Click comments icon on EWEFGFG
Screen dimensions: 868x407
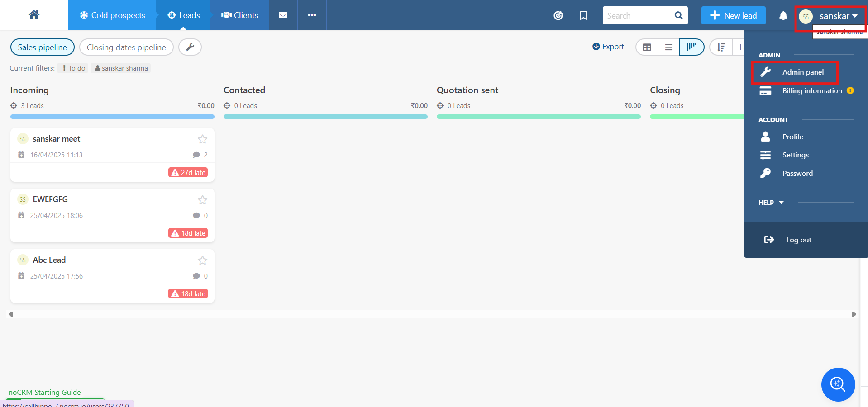(x=196, y=216)
